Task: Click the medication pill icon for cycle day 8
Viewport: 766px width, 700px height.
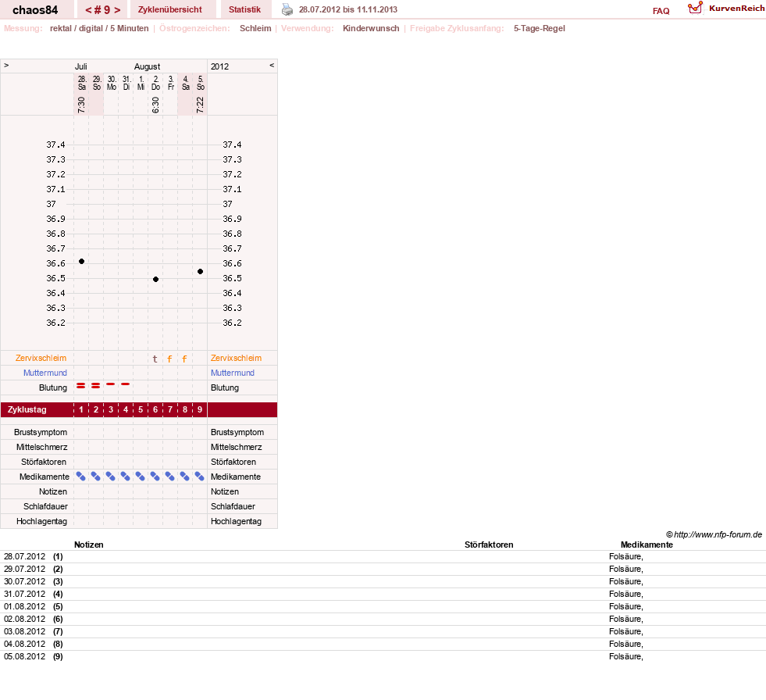Action: [184, 476]
